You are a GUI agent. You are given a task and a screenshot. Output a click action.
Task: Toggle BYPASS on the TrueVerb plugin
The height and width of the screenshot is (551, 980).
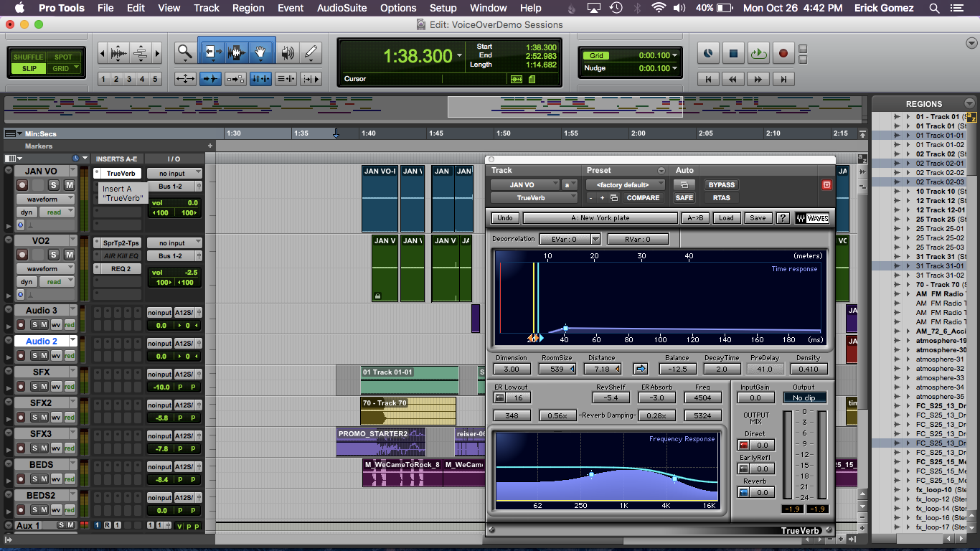pos(722,184)
